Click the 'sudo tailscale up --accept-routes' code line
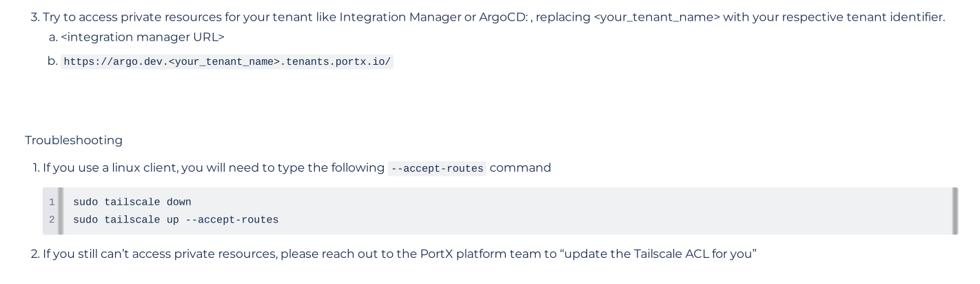Screen dimensions: 980x284 176,220
